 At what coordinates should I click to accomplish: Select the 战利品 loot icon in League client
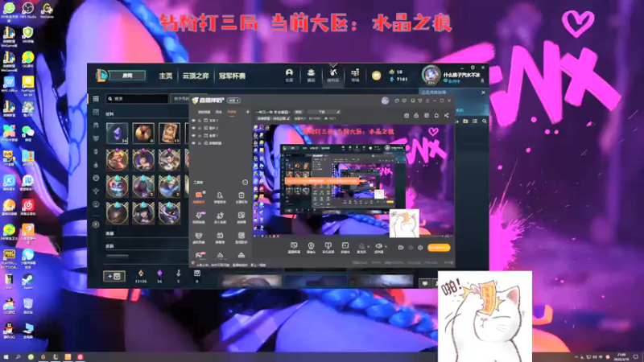coord(333,73)
